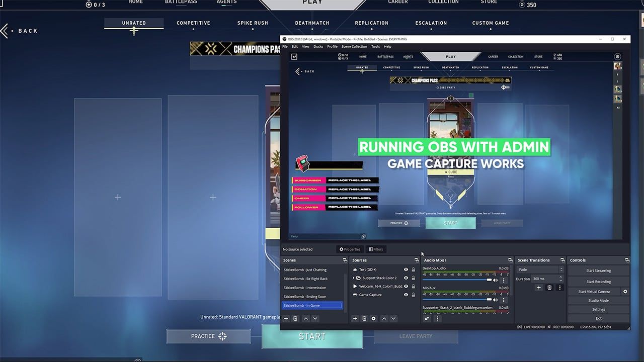Screen dimensions: 644x362
Task: Open source properties gear in Sources toolbar
Action: pyautogui.click(x=373, y=318)
